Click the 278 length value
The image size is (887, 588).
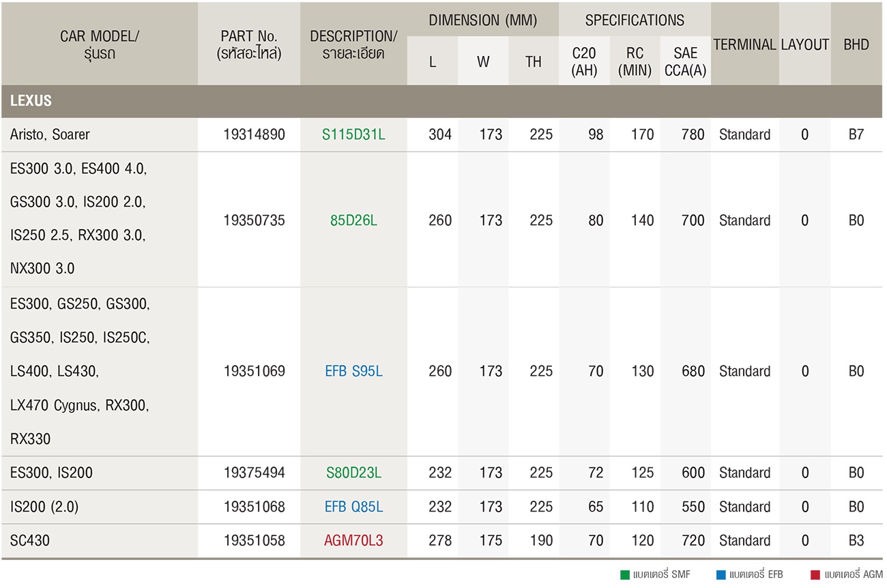coord(440,541)
